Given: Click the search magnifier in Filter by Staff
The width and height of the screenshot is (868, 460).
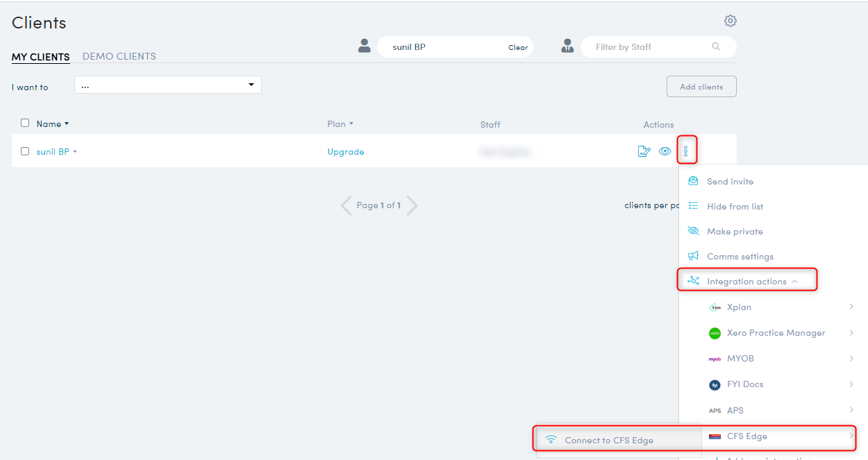Looking at the screenshot, I should 716,47.
